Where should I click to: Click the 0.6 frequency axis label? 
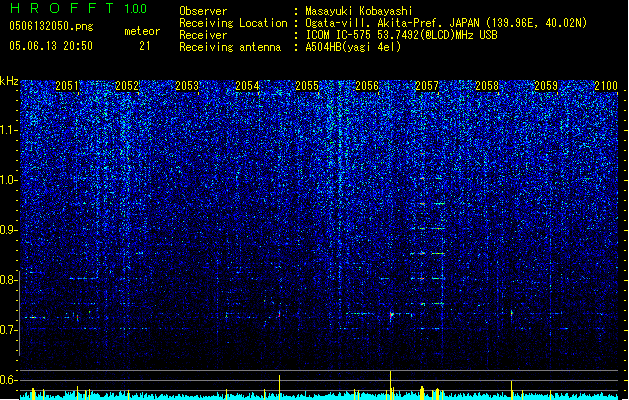click(9, 380)
